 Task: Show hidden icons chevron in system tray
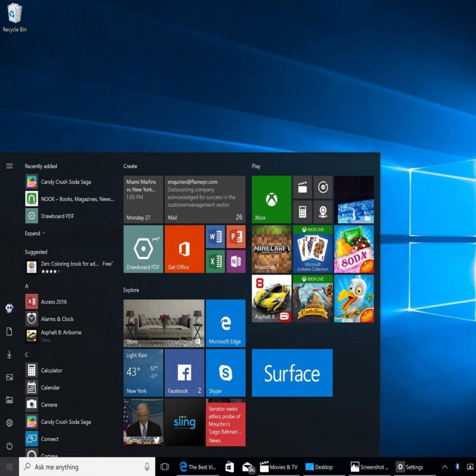pyautogui.click(x=444, y=466)
